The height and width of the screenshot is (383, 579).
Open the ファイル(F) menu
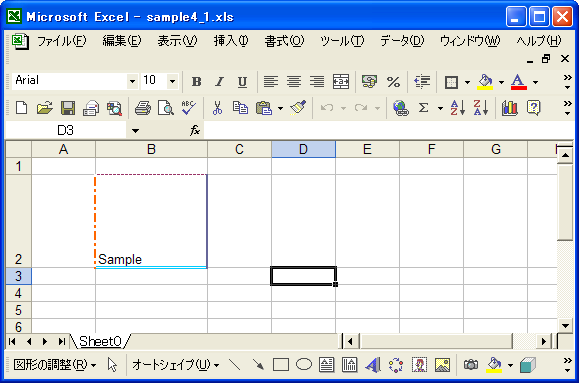62,41
